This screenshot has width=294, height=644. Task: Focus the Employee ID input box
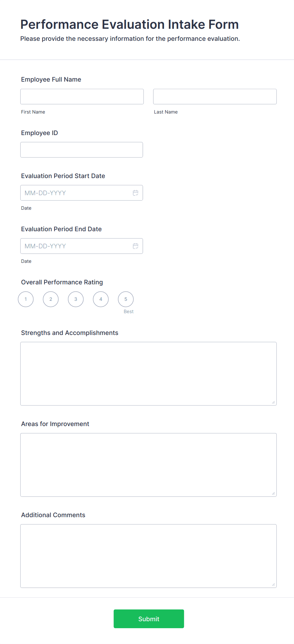point(81,150)
